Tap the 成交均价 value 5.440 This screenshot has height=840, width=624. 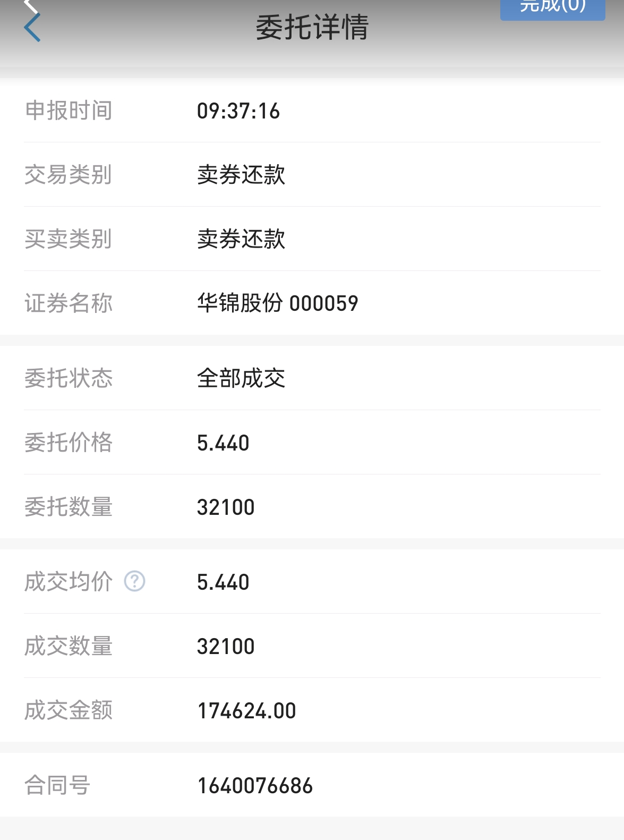point(223,582)
